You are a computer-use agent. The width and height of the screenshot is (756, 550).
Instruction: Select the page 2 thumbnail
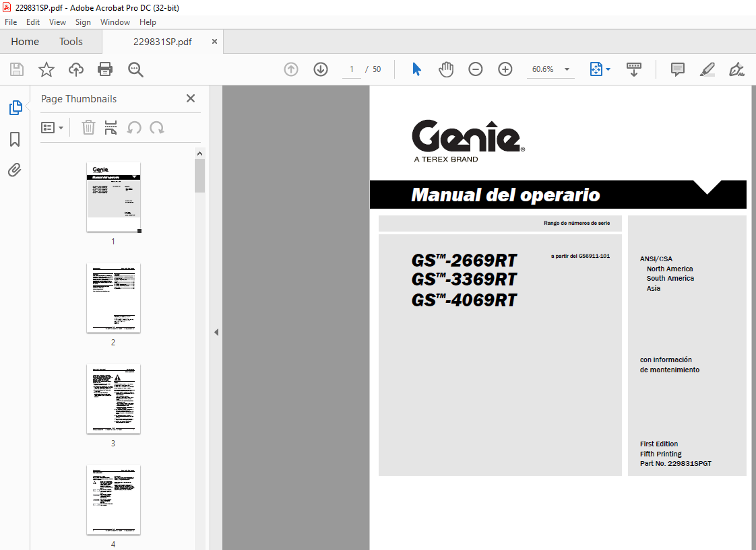(x=113, y=298)
